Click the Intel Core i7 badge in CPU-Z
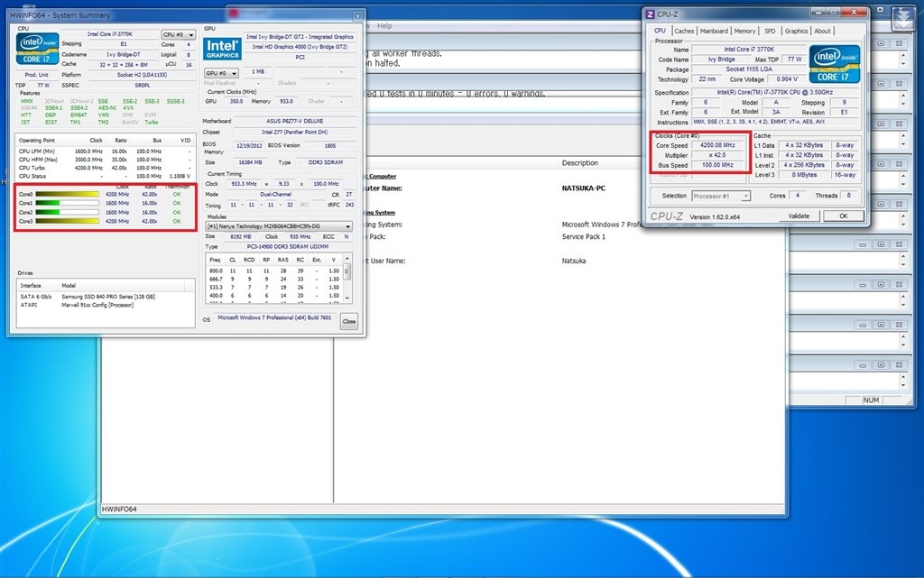This screenshot has height=578, width=924. tap(835, 64)
